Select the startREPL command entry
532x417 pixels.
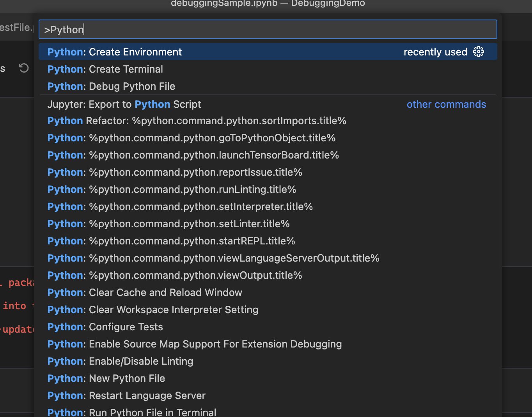coord(171,241)
